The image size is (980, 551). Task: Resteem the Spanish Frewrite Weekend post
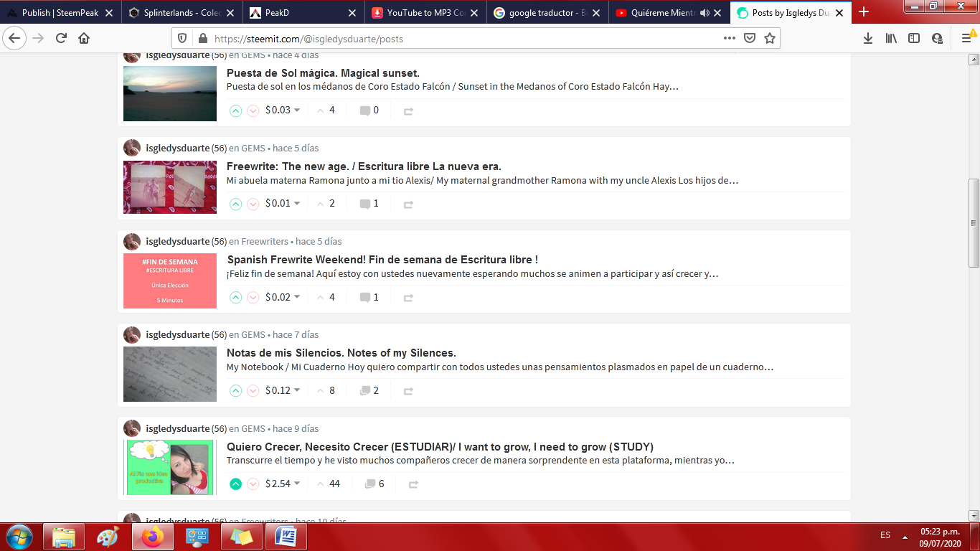(x=408, y=298)
